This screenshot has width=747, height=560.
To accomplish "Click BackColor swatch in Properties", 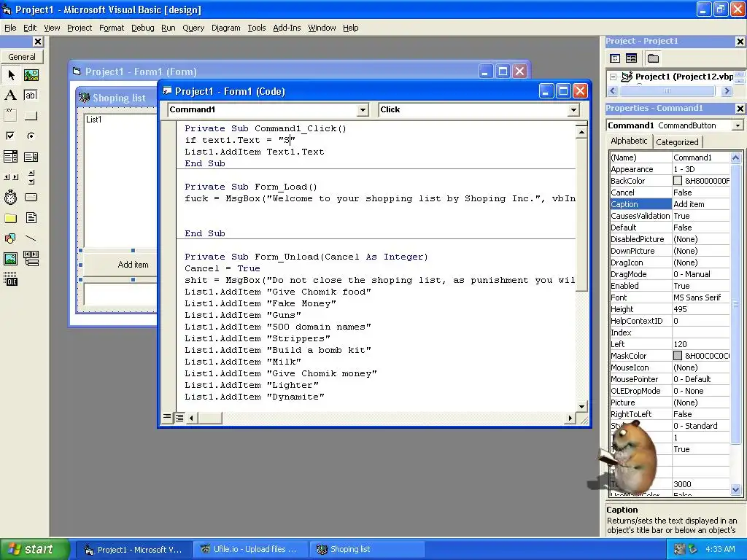I will (678, 181).
